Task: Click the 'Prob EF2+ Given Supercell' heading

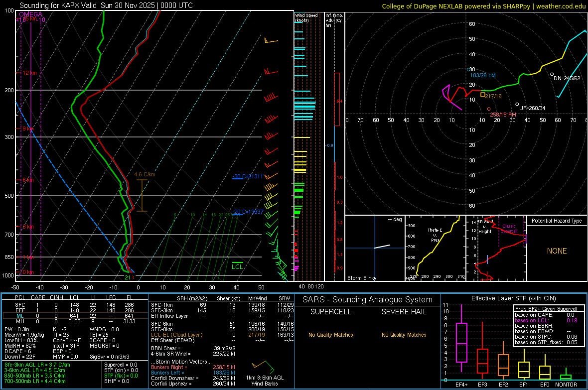Action: [546, 309]
